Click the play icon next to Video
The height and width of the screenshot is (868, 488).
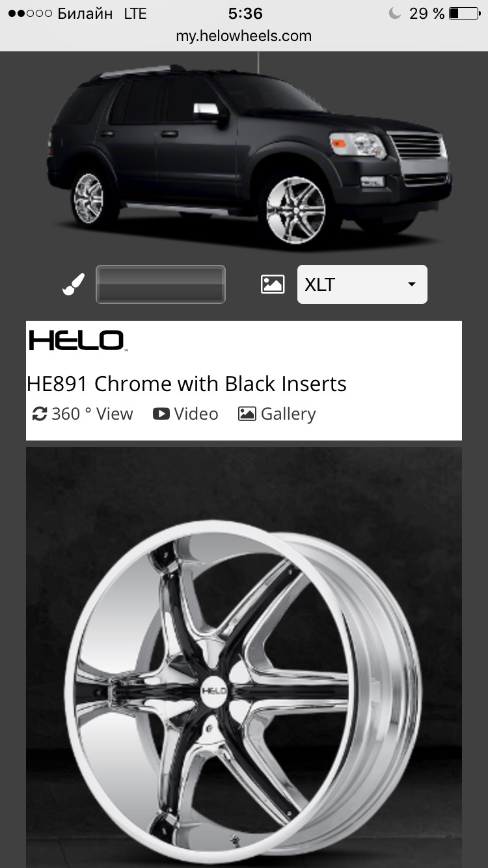pyautogui.click(x=161, y=414)
